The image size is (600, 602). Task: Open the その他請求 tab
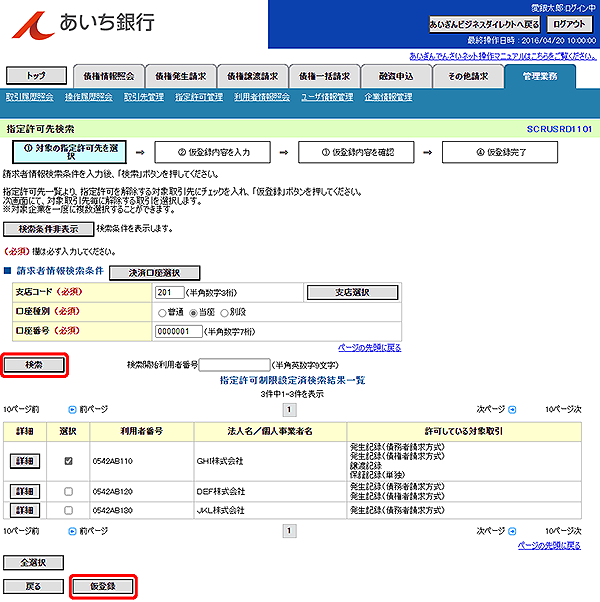coord(468,76)
